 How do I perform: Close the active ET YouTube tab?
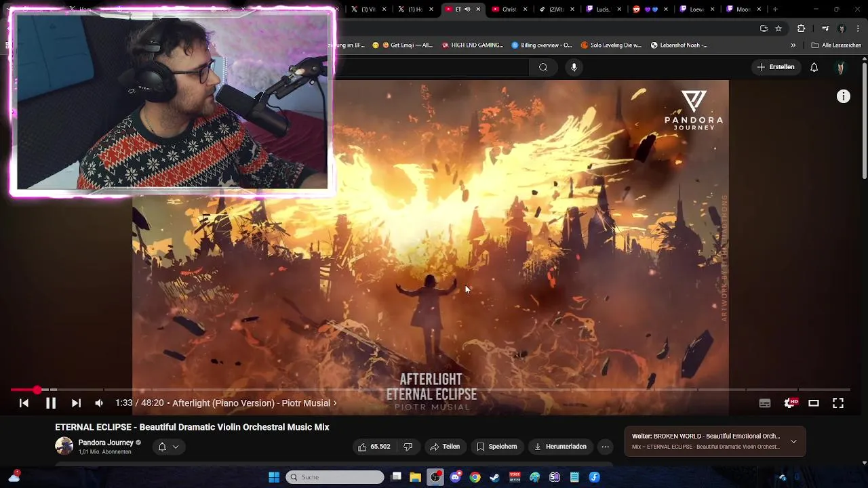tap(478, 9)
